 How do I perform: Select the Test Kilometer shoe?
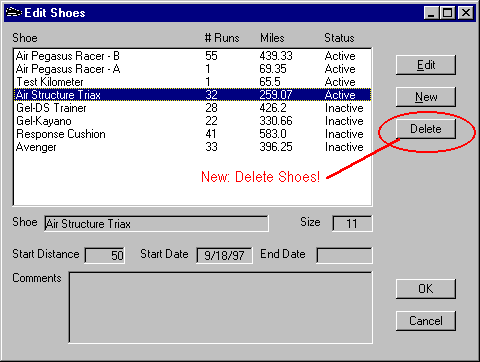point(192,82)
